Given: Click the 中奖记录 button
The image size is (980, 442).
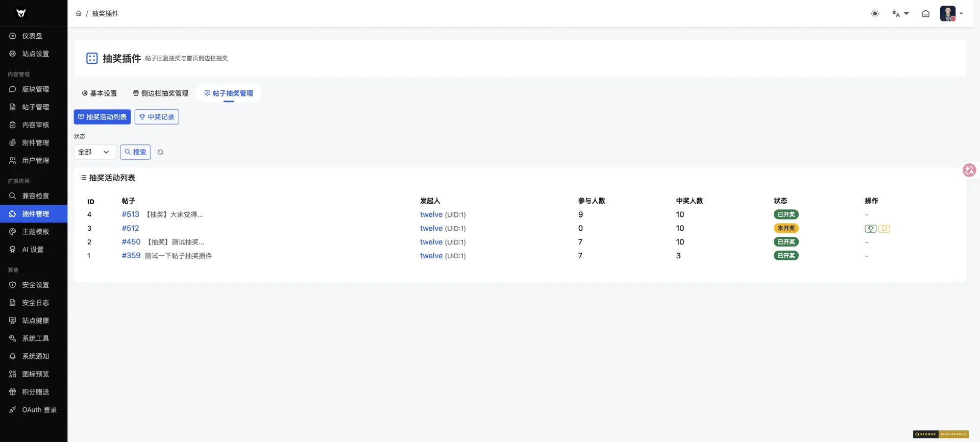Looking at the screenshot, I should 157,117.
